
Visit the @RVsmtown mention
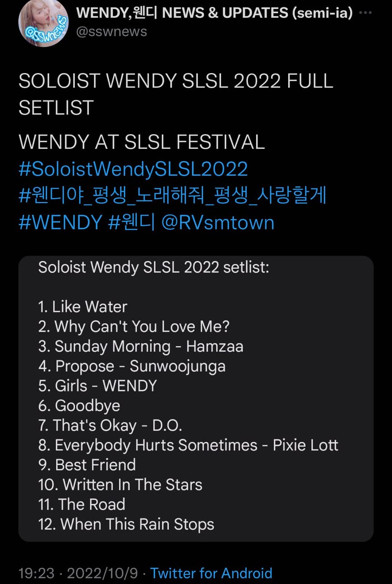tap(218, 222)
